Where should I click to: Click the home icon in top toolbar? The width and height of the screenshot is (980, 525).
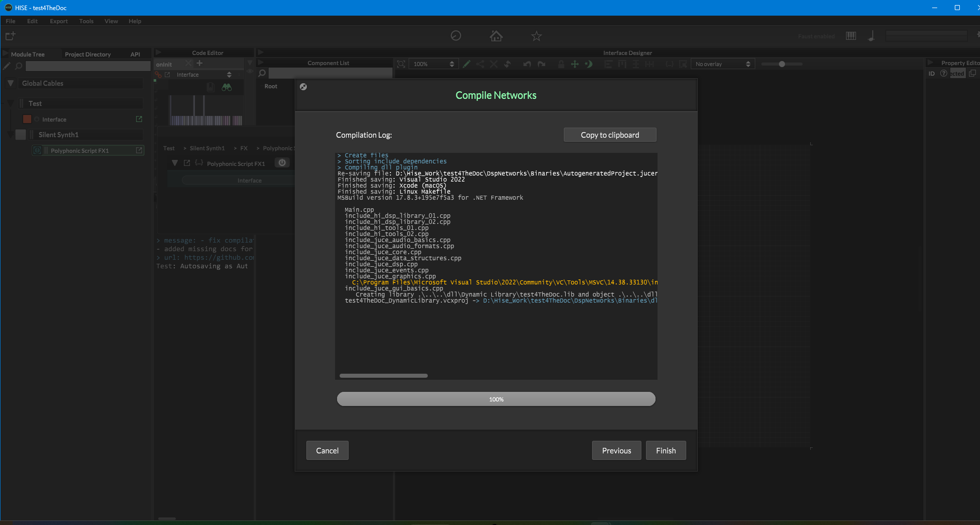(496, 36)
